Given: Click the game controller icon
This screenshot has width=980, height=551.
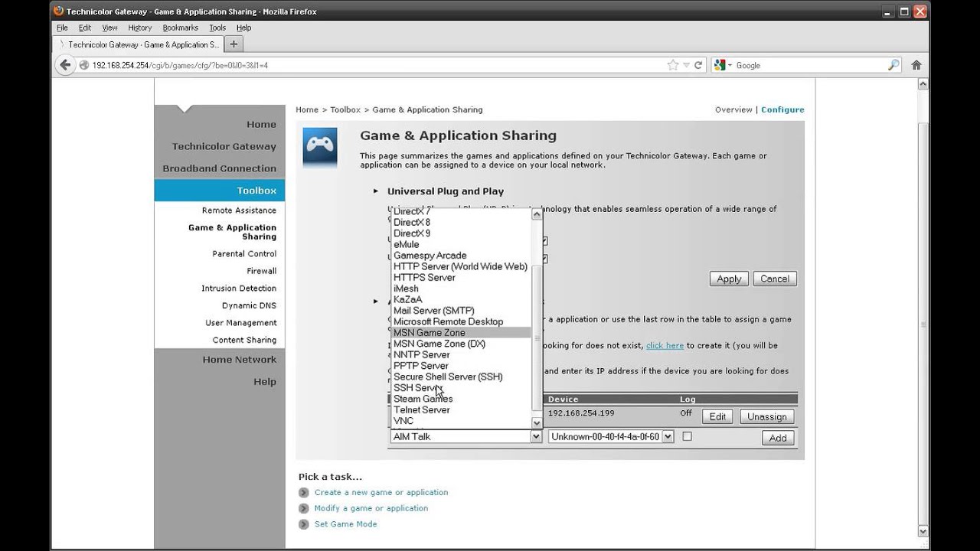Looking at the screenshot, I should coord(320,148).
